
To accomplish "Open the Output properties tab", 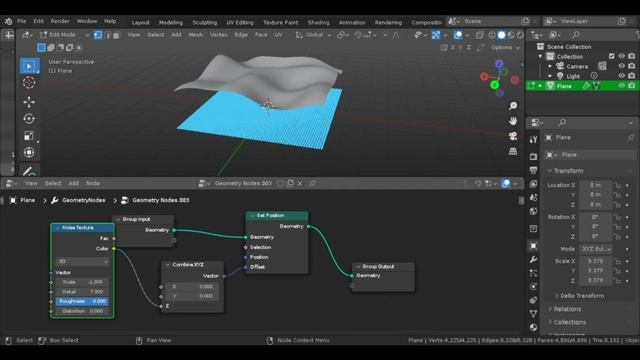I will tap(533, 170).
